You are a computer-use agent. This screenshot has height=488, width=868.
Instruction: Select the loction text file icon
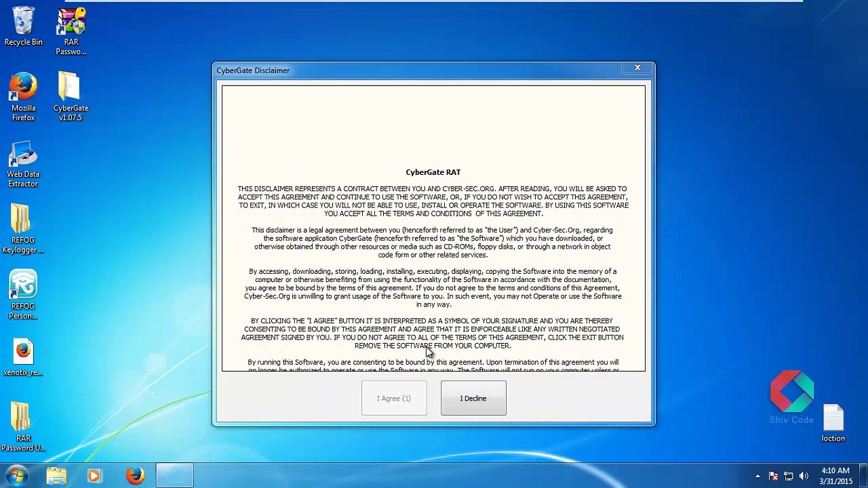pos(833,424)
